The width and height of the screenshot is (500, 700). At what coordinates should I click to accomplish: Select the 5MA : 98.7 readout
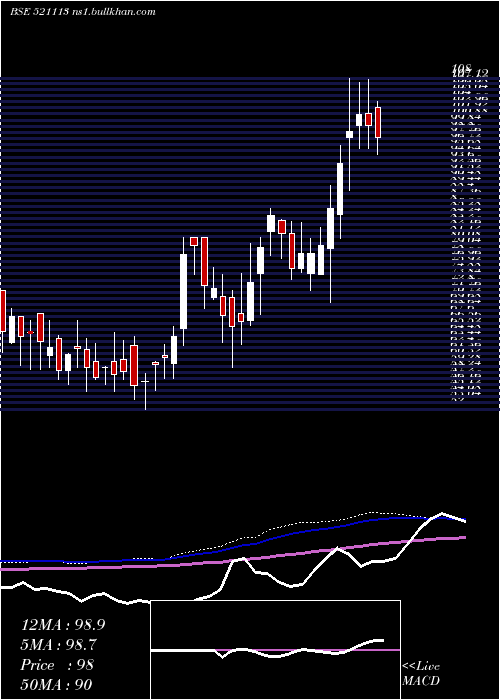59,645
